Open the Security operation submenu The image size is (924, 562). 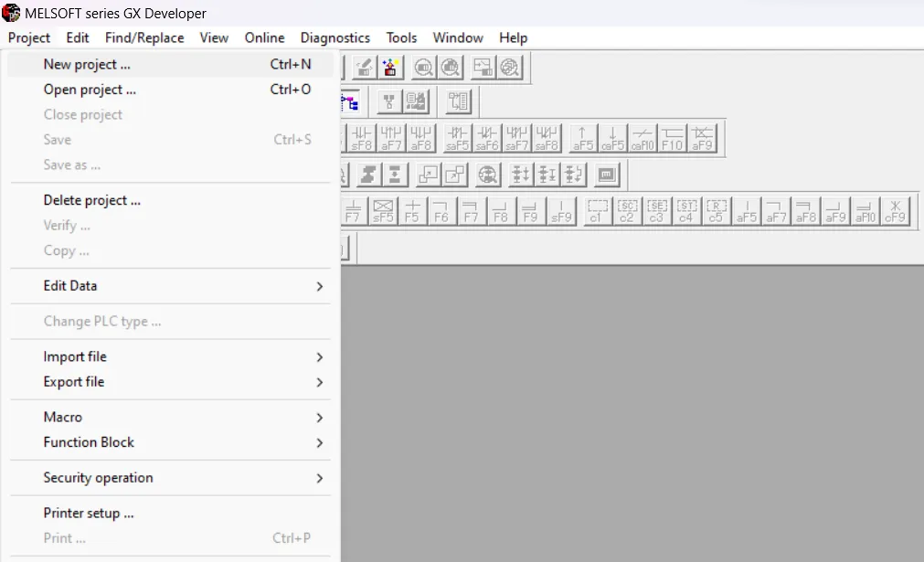pyautogui.click(x=98, y=477)
